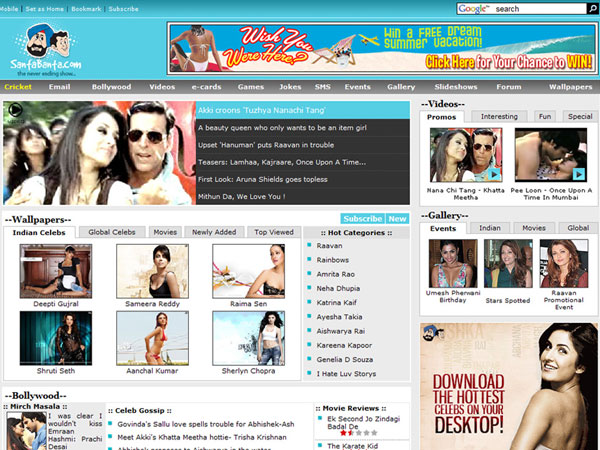Screen dimensions: 600x450
Task: Open headline about beauty queen item girl
Action: click(303, 128)
